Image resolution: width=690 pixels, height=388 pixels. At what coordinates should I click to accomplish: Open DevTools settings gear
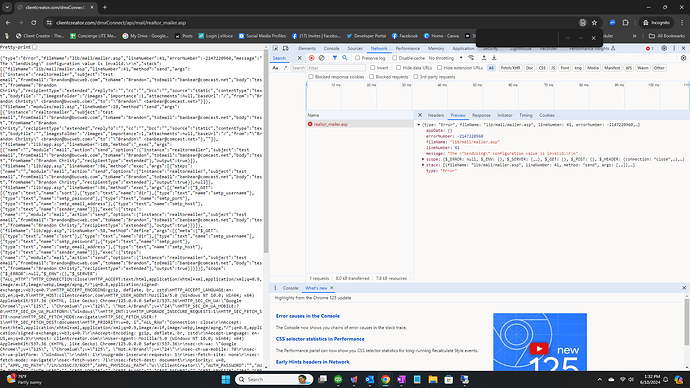point(664,48)
